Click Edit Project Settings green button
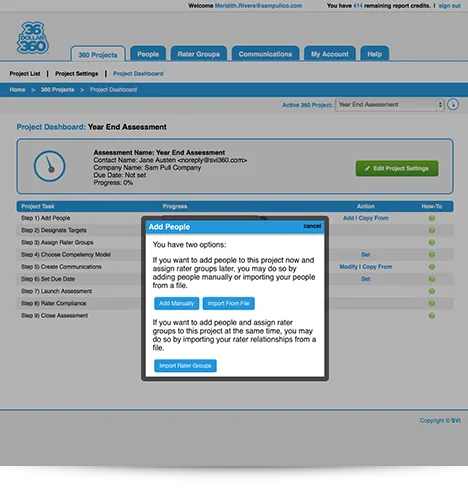 tap(397, 168)
